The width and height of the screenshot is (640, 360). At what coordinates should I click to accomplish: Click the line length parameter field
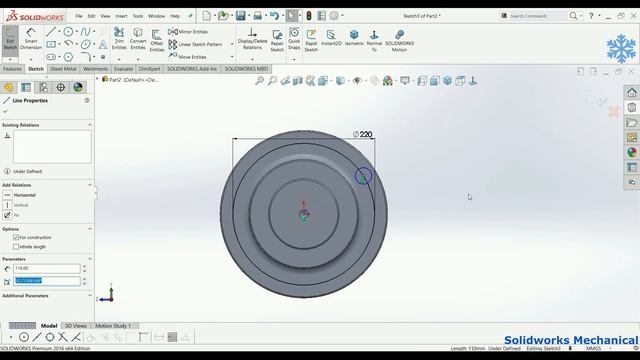(47, 268)
